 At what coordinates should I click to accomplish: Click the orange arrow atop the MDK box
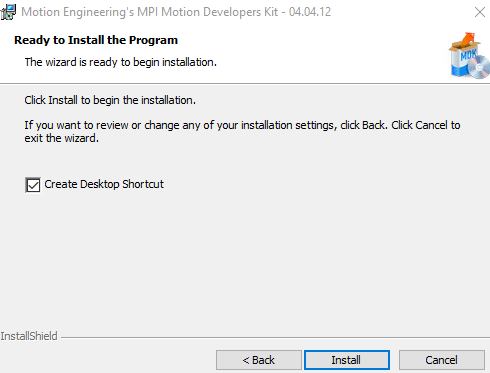[x=468, y=39]
